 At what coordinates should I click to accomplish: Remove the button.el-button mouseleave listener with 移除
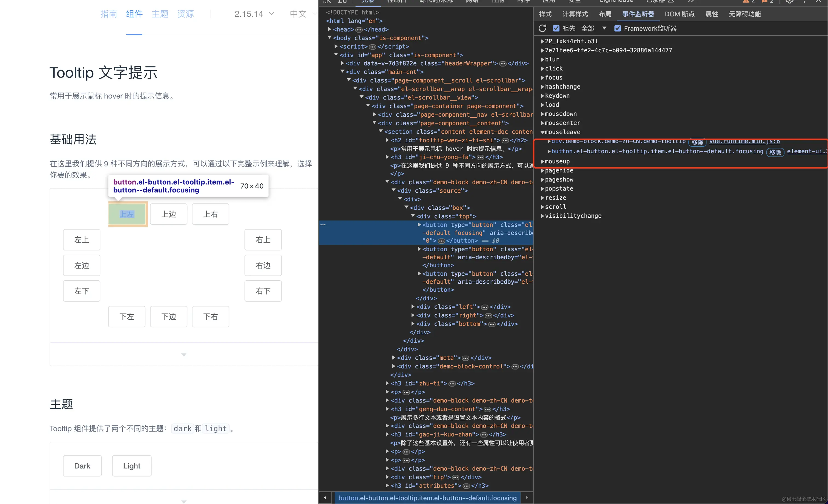[x=775, y=152]
